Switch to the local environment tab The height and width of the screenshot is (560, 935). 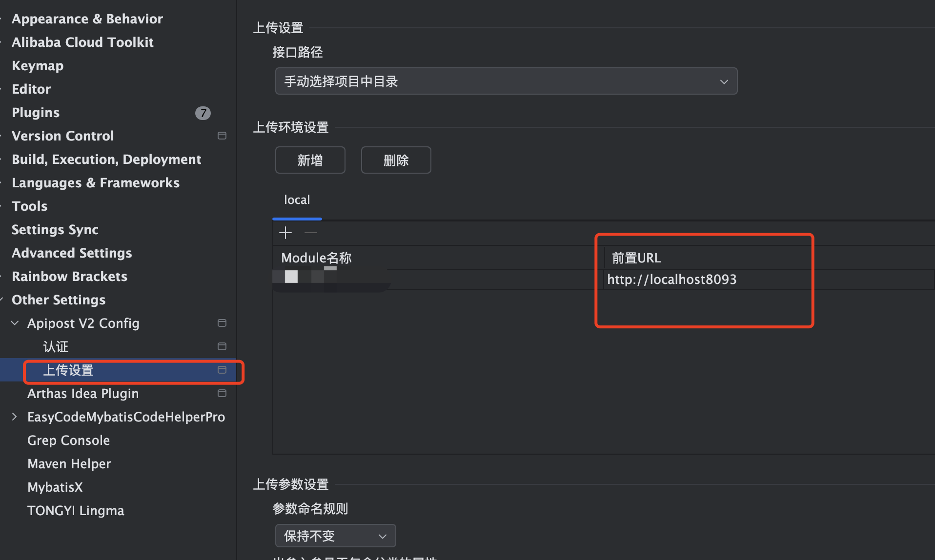(x=297, y=200)
